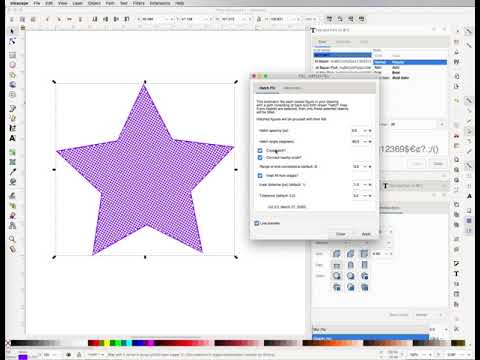The width and height of the screenshot is (480, 360).
Task: Click the font size input field
Action: (x=413, y=124)
